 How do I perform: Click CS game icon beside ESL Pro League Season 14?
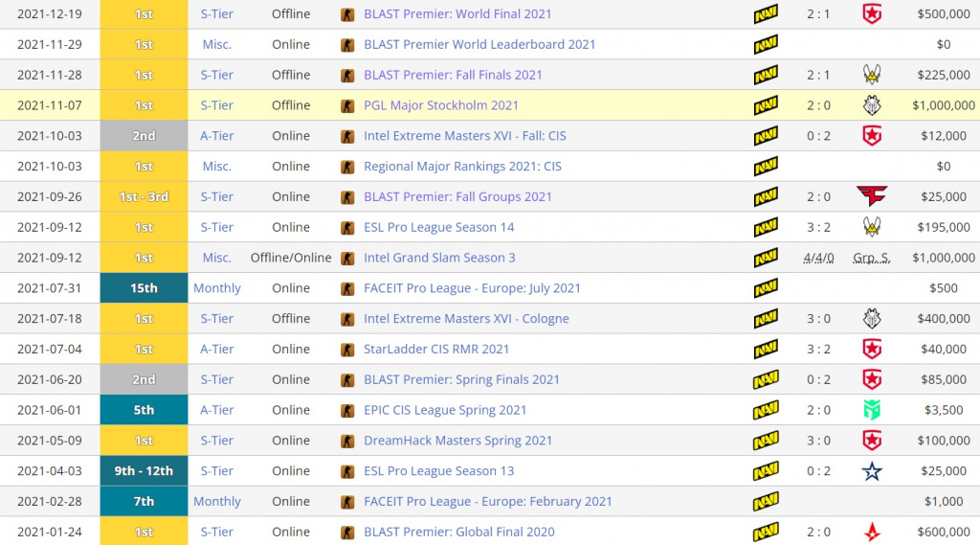click(x=347, y=228)
